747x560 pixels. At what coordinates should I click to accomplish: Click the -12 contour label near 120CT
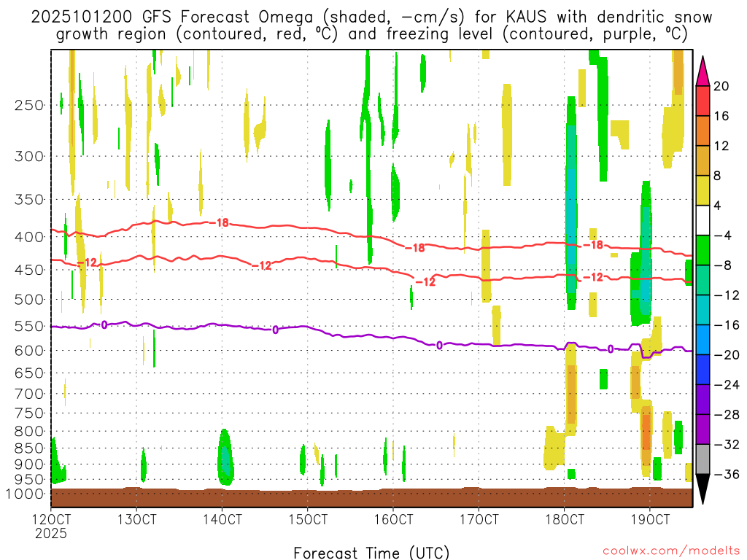click(87, 262)
